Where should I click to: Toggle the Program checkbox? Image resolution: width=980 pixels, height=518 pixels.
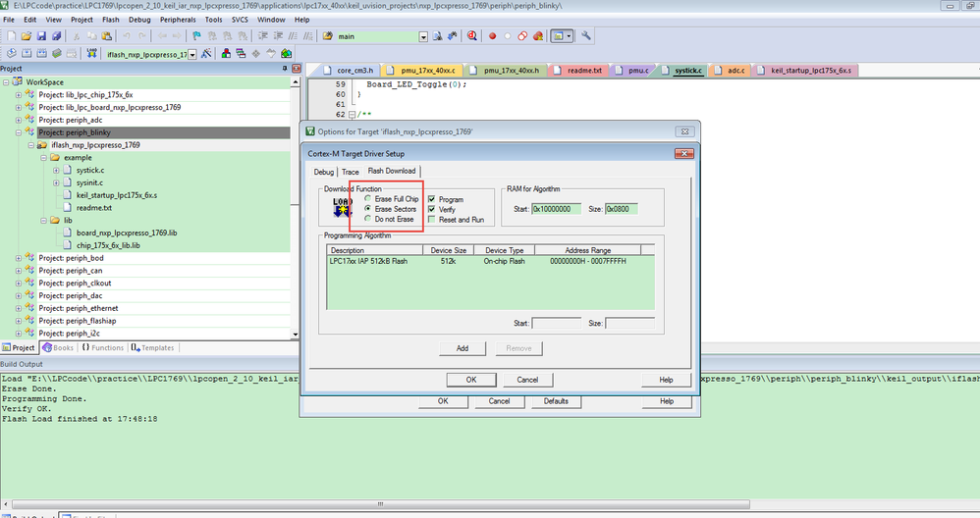pyautogui.click(x=431, y=199)
